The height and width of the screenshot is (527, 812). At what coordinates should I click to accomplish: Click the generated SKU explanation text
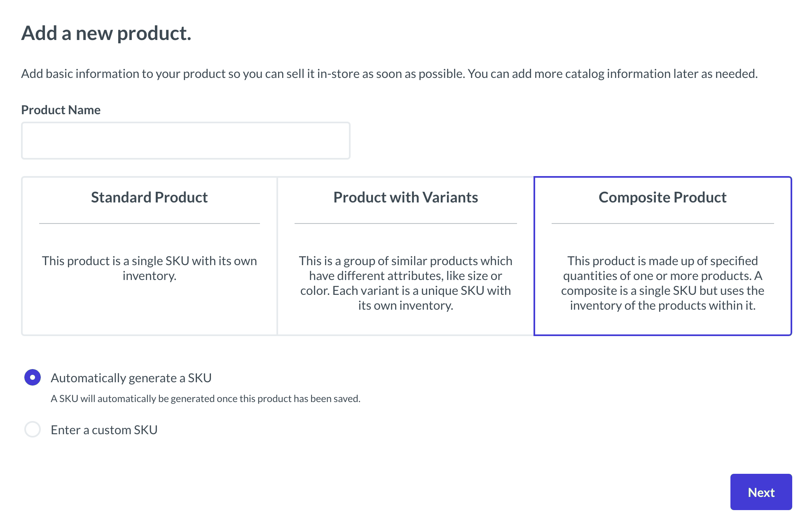(205, 398)
